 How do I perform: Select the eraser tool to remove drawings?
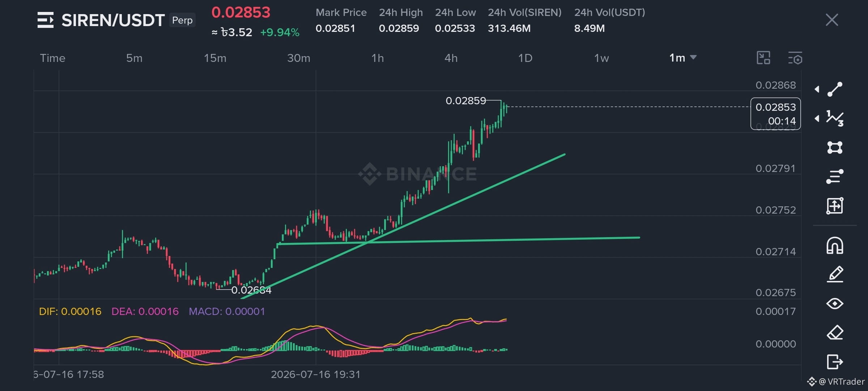click(x=835, y=332)
